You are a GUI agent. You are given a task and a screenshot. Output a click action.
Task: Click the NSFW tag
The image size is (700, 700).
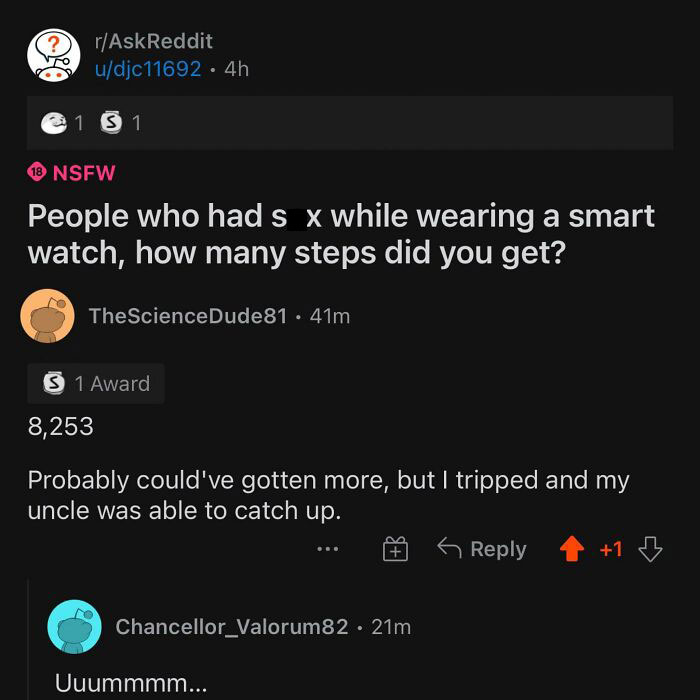[x=71, y=173]
